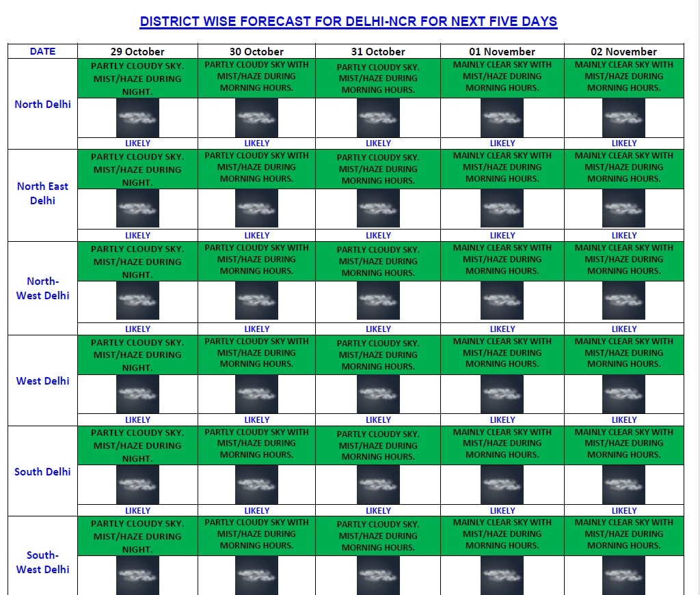This screenshot has height=595, width=700.
Task: Click North Delhi weather icon for 02 November
Action: click(623, 117)
